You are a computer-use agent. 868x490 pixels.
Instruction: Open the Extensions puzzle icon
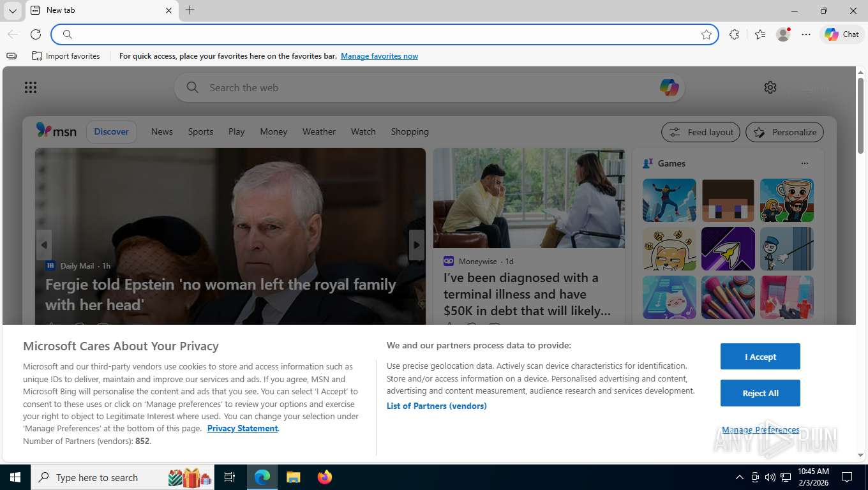pyautogui.click(x=734, y=34)
